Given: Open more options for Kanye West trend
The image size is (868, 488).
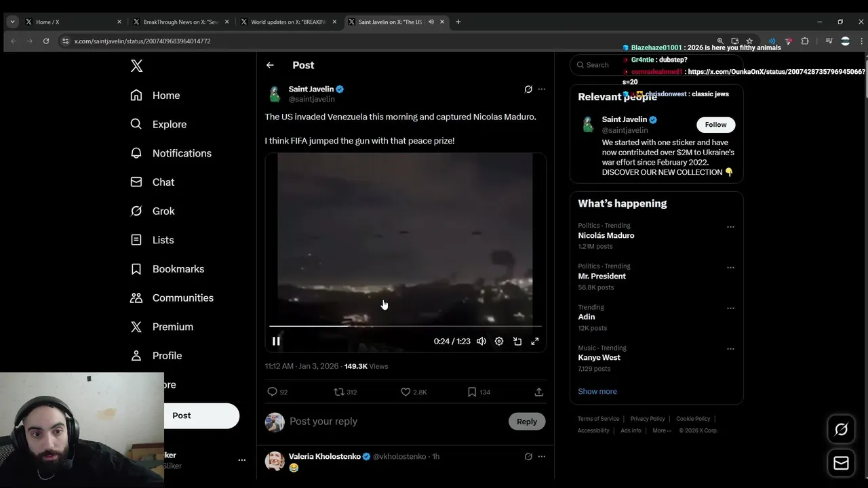Looking at the screenshot, I should tap(730, 349).
